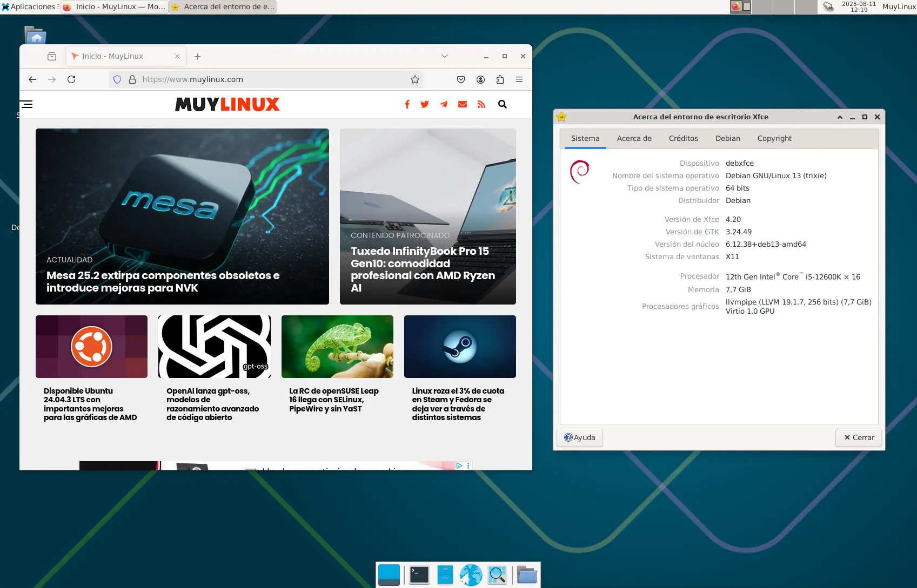Select kernel version "6.12.38+deb13-amd64"

click(766, 244)
